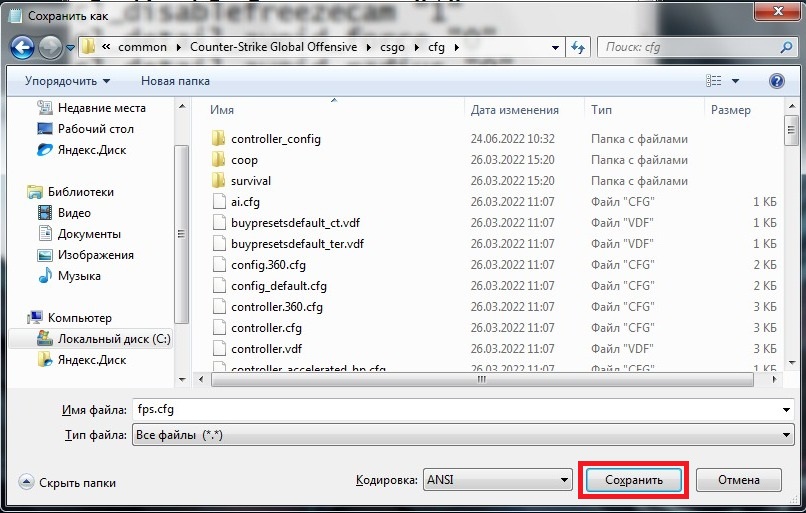Click the refresh icon next to address bar
The image size is (806, 513).
point(578,47)
